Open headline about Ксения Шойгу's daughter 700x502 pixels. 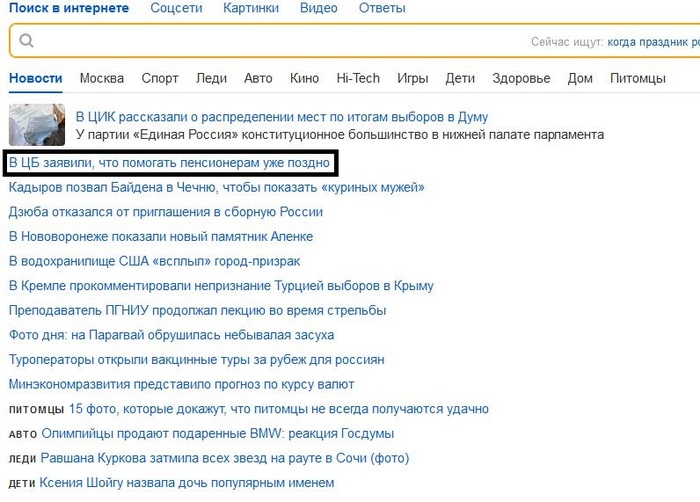pos(187,483)
